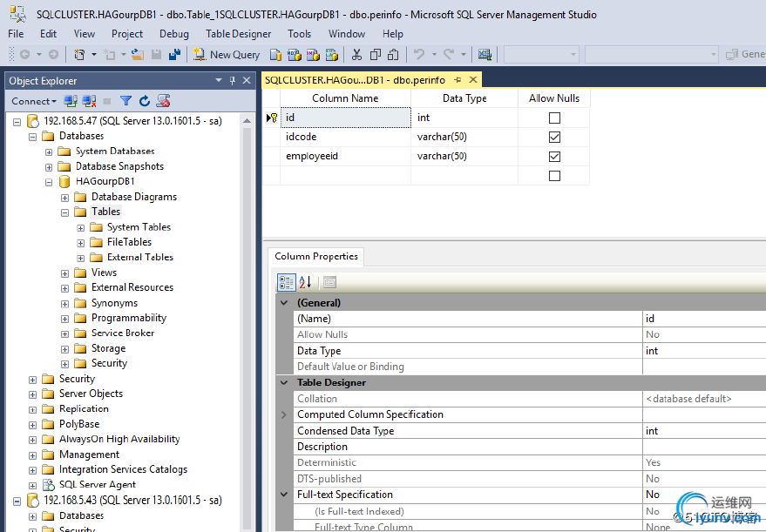Screen dimensions: 766x532
Task: Click the Column Name header
Action: [x=345, y=98]
